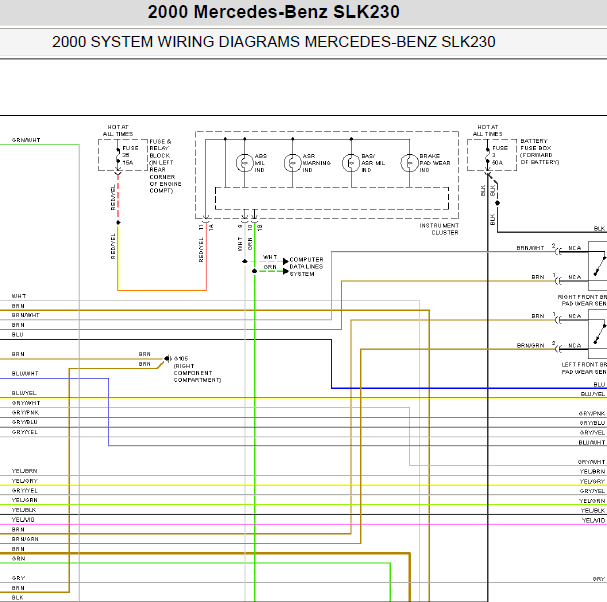This screenshot has height=602, width=607.
Task: Select the G105 ground symbol
Action: (167, 359)
